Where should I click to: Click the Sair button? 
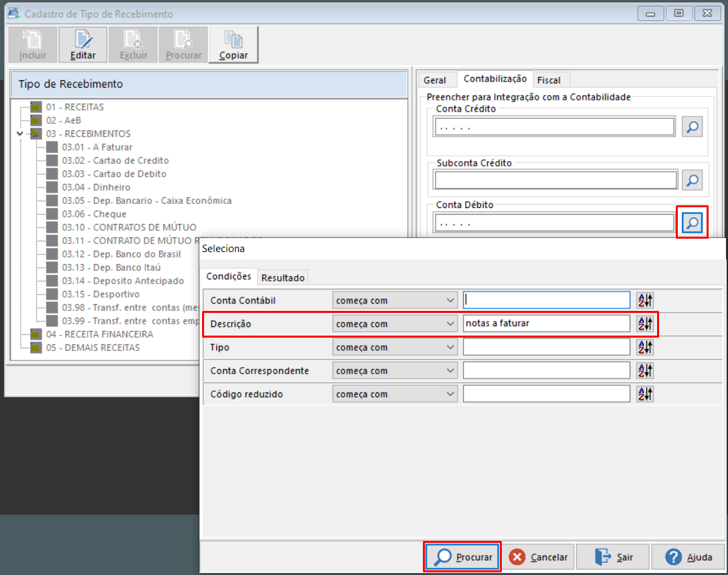[614, 556]
